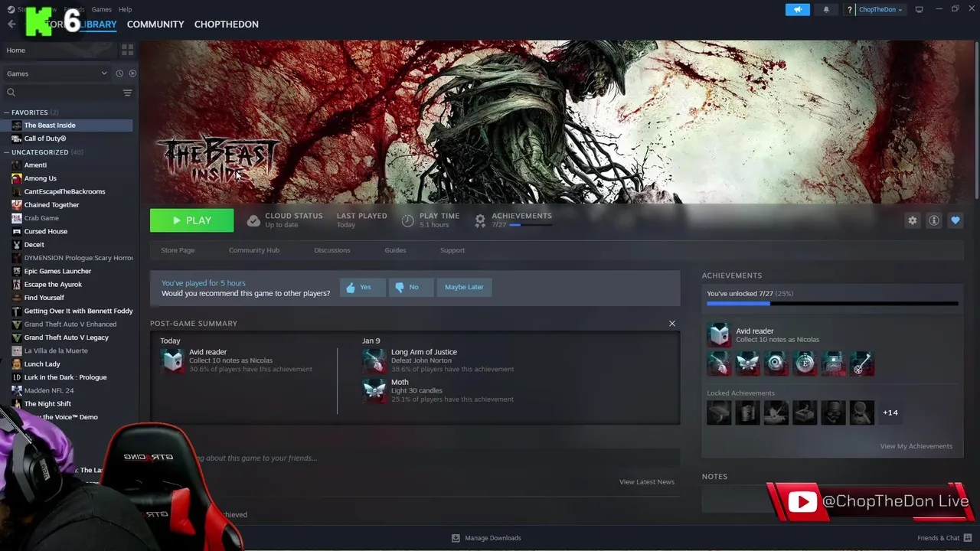
Task: Select the key achievement icon
Action: pos(861,364)
